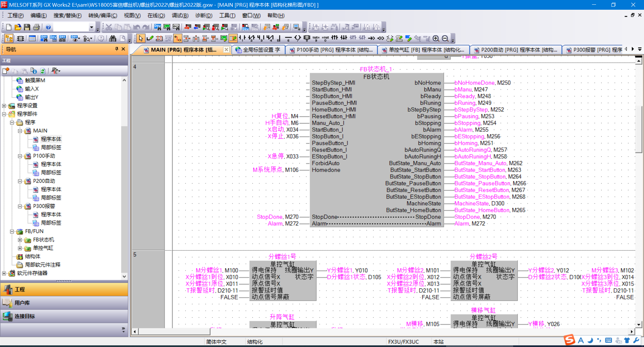Click the coil symbol icon in FBD toolbar
This screenshot has width=644, height=347.
(x=298, y=39)
